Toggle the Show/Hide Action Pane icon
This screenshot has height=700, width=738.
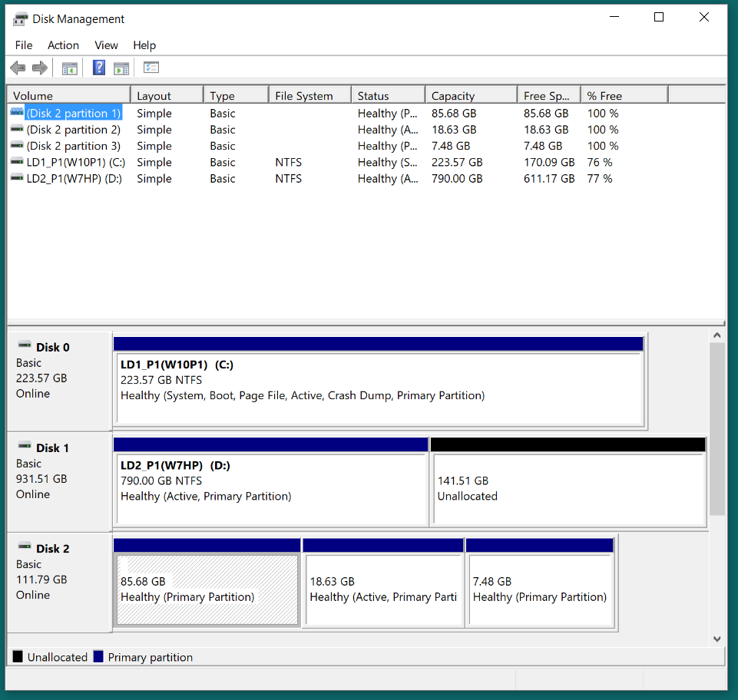pos(121,68)
